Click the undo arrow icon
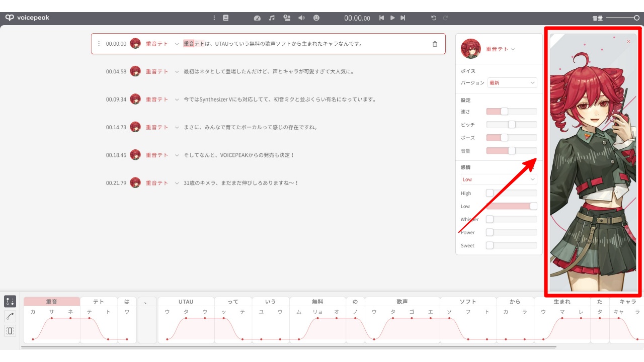Viewport: 644px width, 362px height. [x=434, y=18]
